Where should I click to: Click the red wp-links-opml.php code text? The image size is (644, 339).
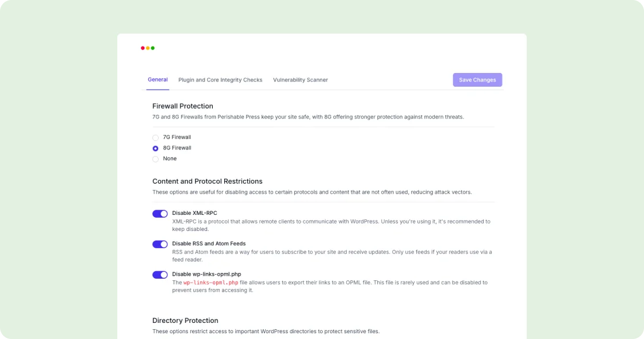pyautogui.click(x=210, y=283)
